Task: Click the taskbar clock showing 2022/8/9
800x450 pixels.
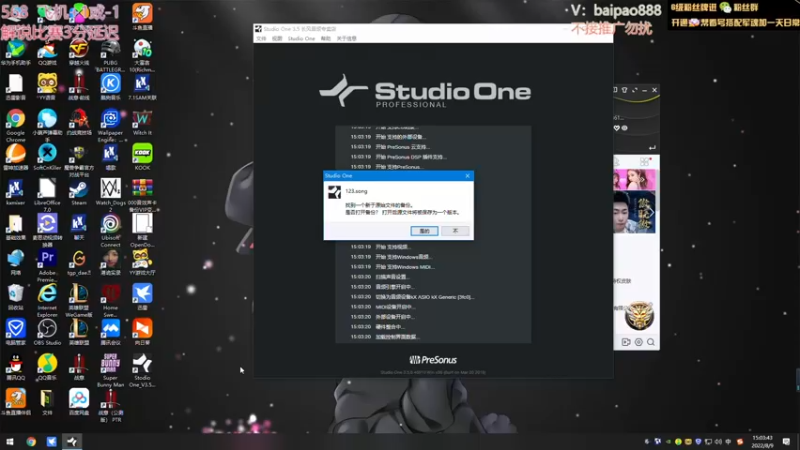Action: point(762,441)
